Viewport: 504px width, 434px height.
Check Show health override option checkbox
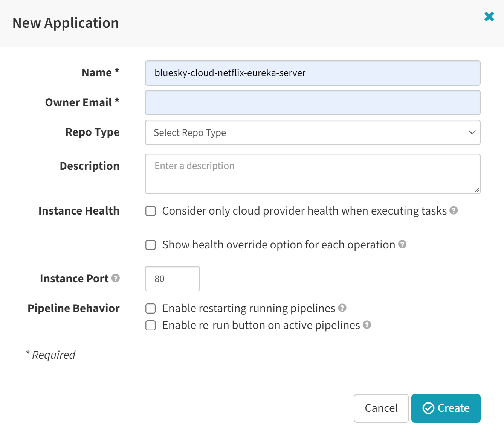pos(151,245)
